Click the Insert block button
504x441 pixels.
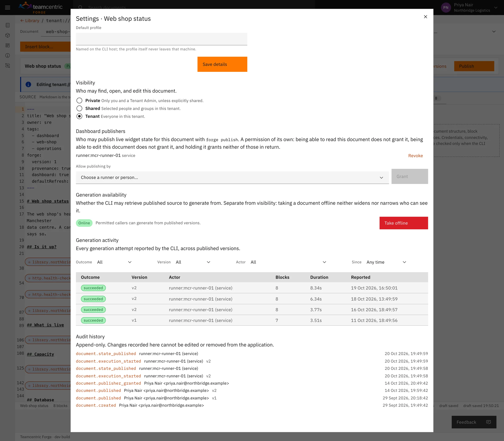point(45,46)
